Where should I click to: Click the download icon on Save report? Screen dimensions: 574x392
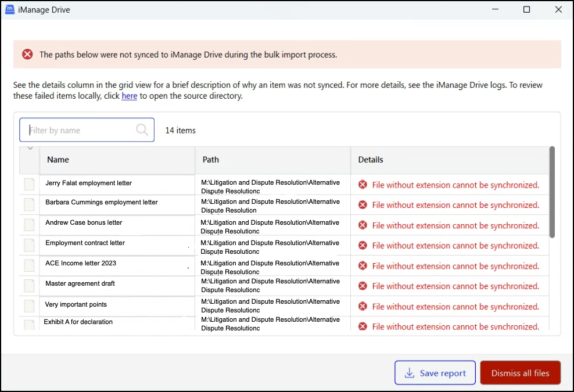click(x=411, y=373)
